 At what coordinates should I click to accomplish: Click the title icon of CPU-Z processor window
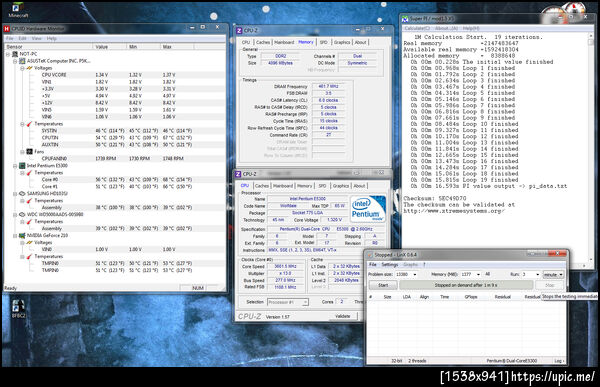coord(238,174)
